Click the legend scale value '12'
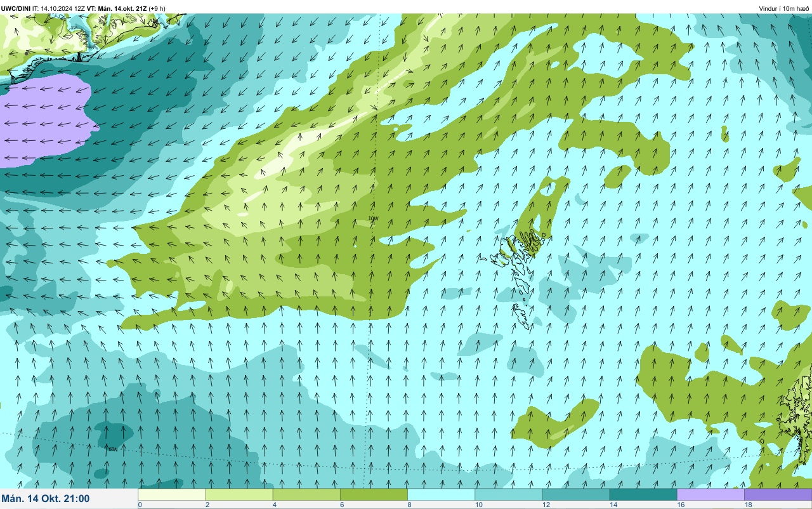 (x=545, y=505)
